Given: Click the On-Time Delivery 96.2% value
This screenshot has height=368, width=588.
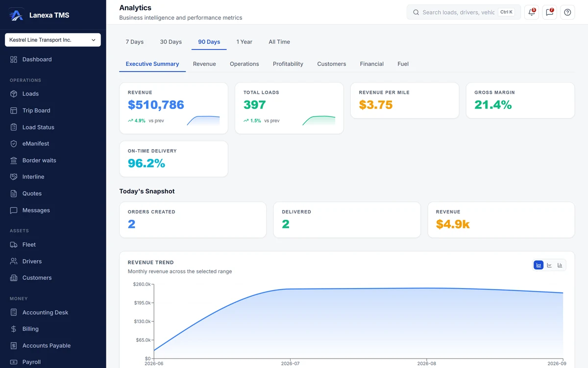Looking at the screenshot, I should pos(147,163).
